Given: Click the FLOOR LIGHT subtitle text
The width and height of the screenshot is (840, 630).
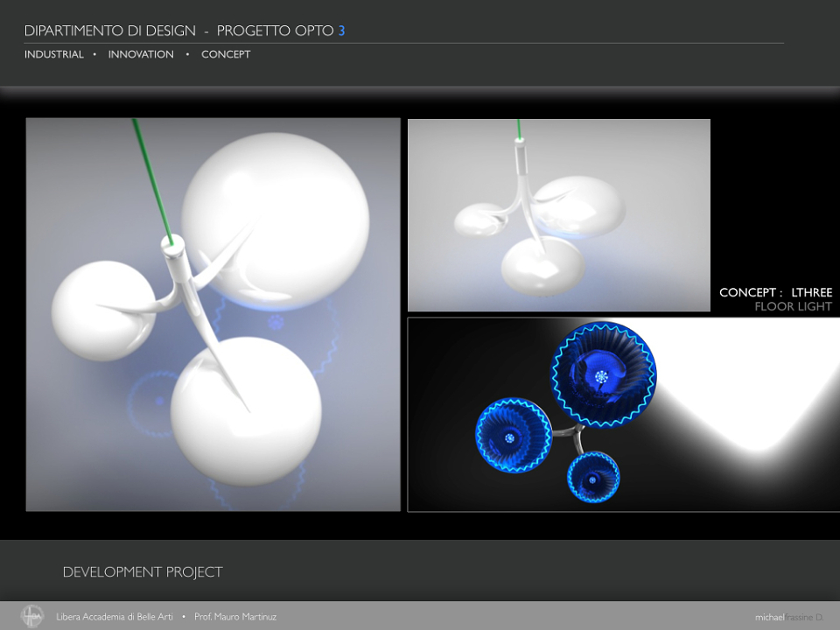Looking at the screenshot, I should (794, 306).
